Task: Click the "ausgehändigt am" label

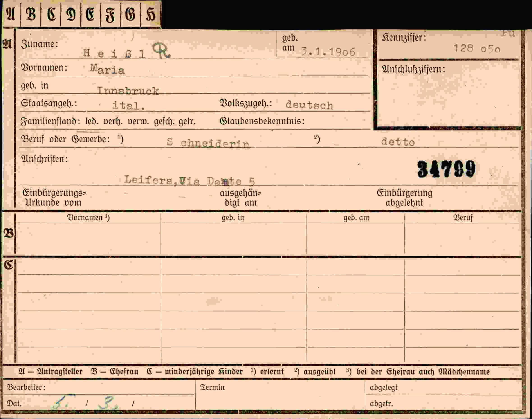Action: (241, 198)
